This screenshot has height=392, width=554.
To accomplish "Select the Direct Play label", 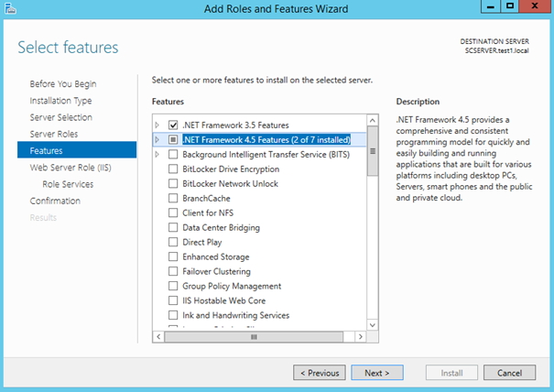I will [202, 242].
